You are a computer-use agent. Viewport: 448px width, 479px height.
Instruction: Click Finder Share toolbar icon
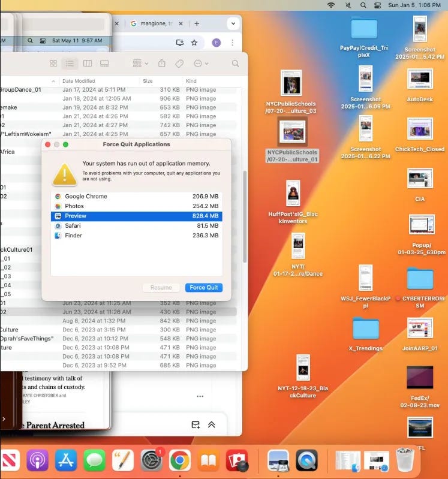[x=162, y=63]
